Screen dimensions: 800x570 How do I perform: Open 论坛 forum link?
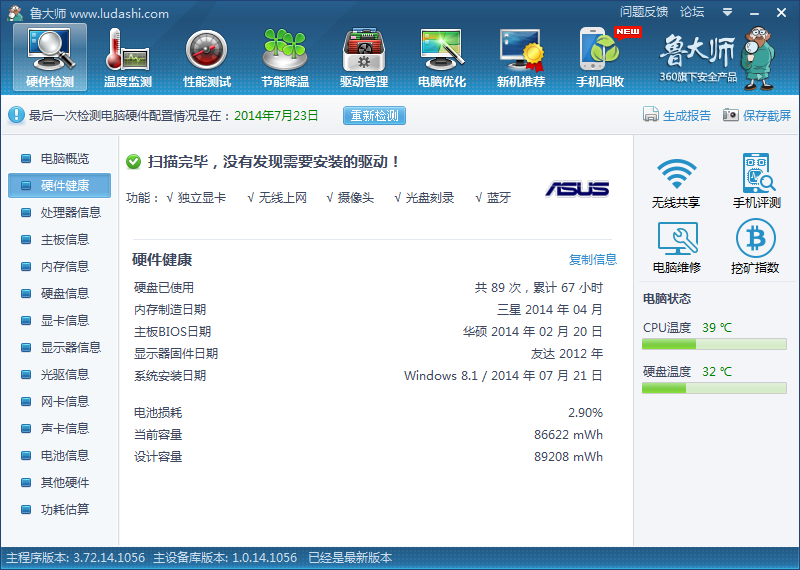click(x=692, y=12)
